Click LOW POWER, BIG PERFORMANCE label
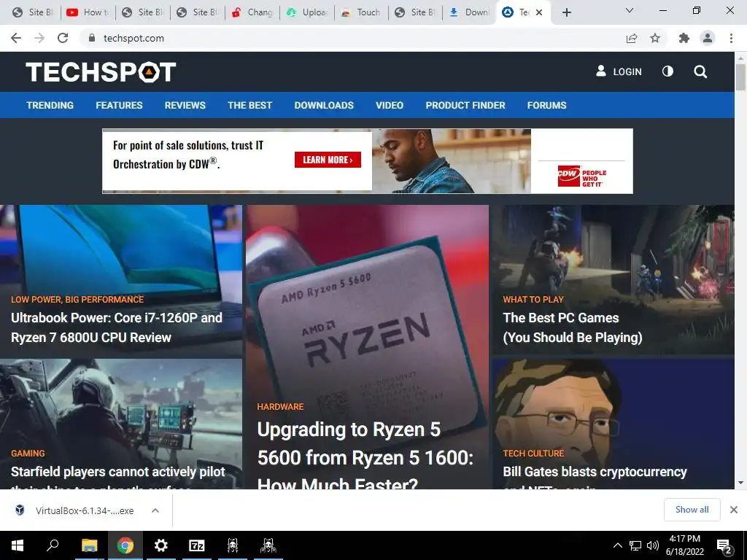This screenshot has height=560, width=747. pos(77,300)
